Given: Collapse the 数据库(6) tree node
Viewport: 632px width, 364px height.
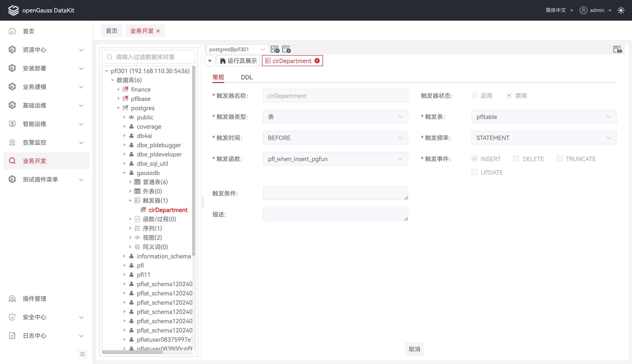Looking at the screenshot, I should [x=112, y=80].
